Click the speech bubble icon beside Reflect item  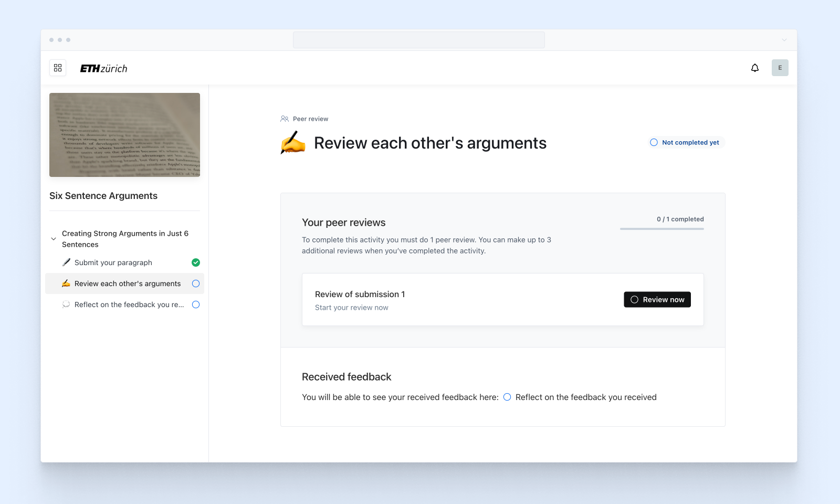[x=66, y=304]
